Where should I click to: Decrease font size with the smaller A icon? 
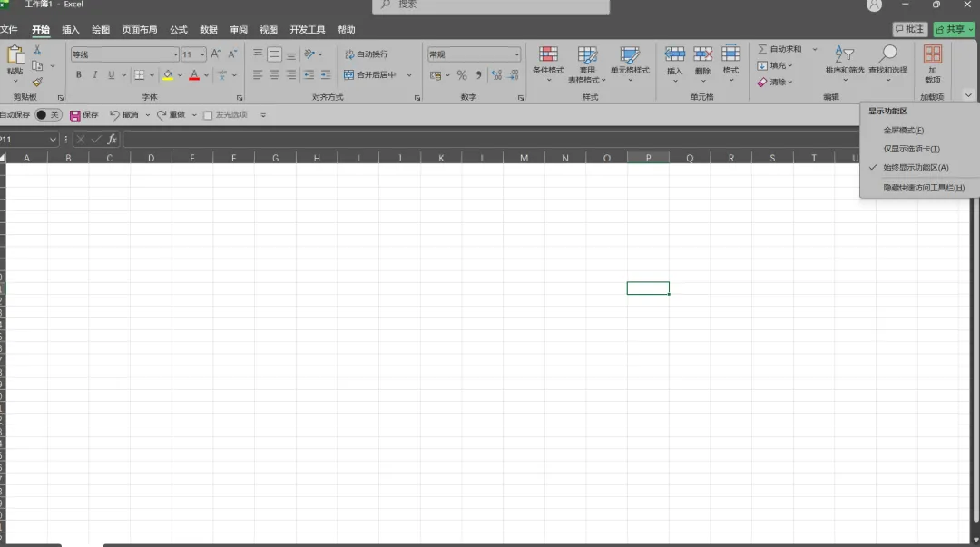pyautogui.click(x=232, y=54)
